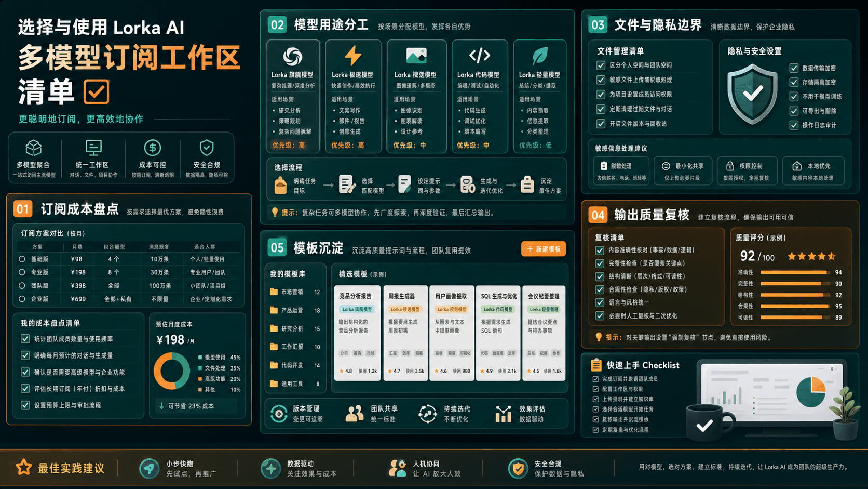Click the 人机协同 people icon

tap(397, 468)
